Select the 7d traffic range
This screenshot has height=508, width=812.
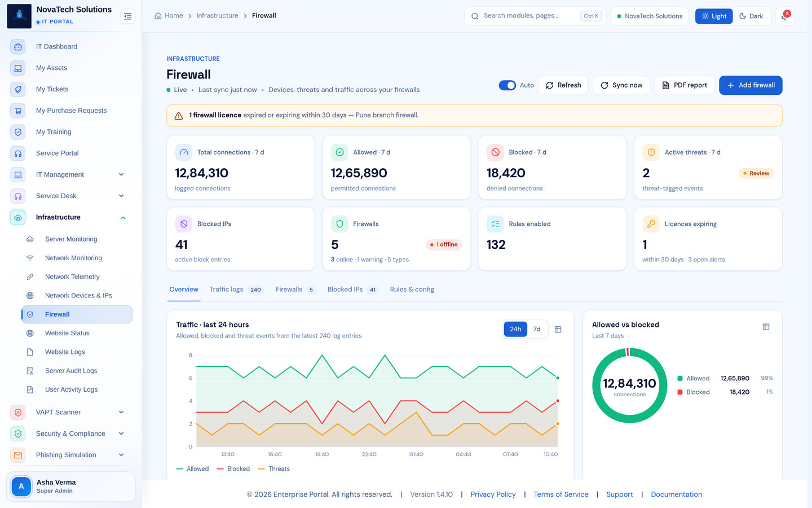(x=537, y=329)
